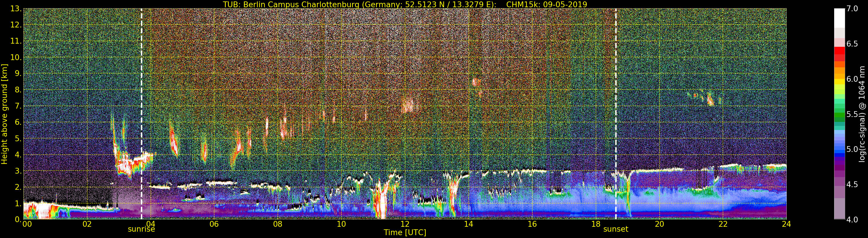
Task: Click the cloud patch at 8.5 km near 14 UTC
Action: 476,82
